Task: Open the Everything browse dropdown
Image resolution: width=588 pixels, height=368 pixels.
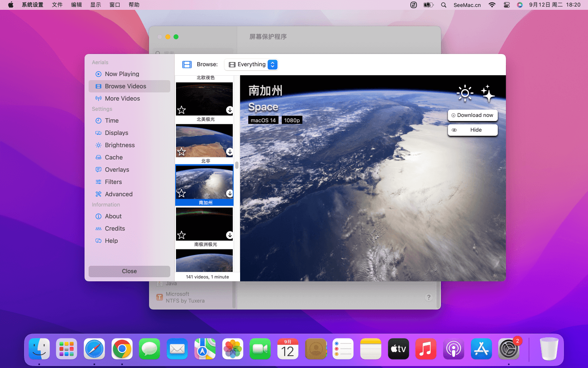Action: pyautogui.click(x=251, y=65)
